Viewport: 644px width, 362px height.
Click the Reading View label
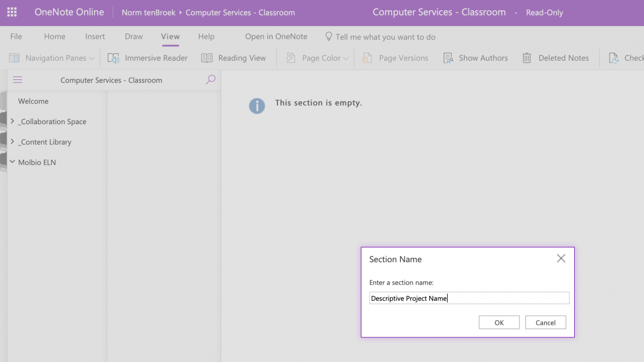click(x=242, y=58)
